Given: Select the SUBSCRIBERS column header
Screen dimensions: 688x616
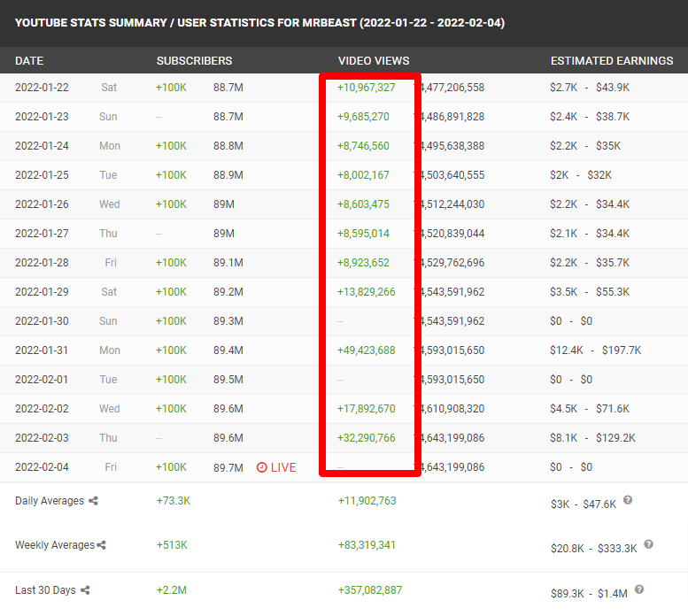Looking at the screenshot, I should (x=195, y=60).
